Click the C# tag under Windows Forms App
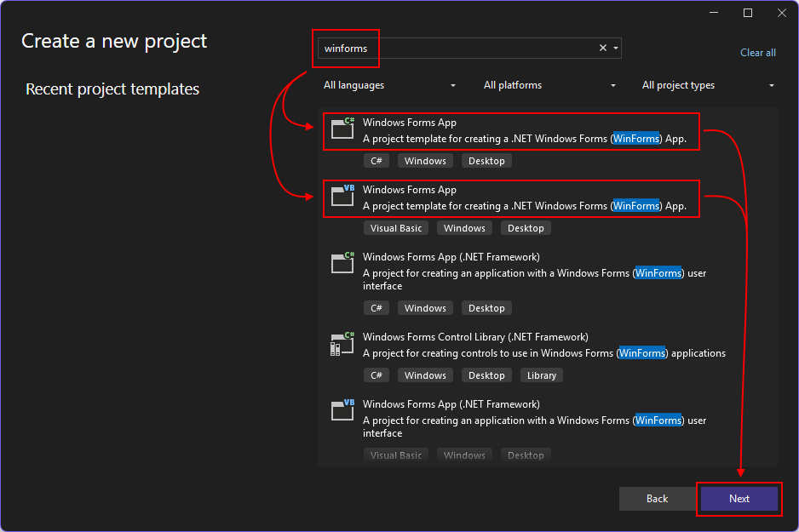 (377, 160)
